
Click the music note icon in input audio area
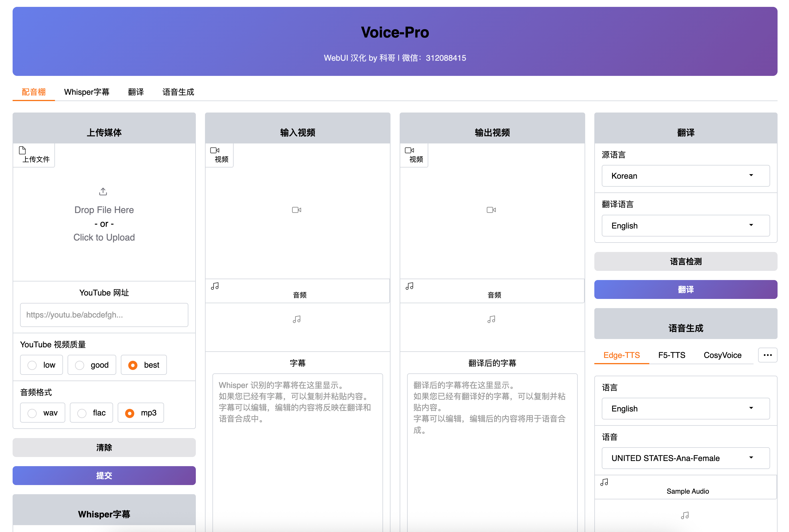point(297,319)
